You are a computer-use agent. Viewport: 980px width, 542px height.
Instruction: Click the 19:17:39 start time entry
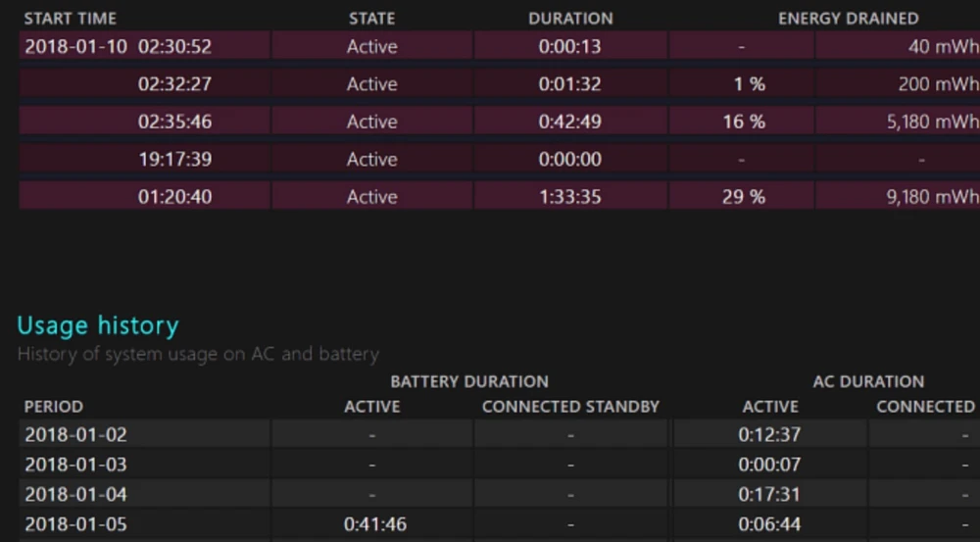174,159
